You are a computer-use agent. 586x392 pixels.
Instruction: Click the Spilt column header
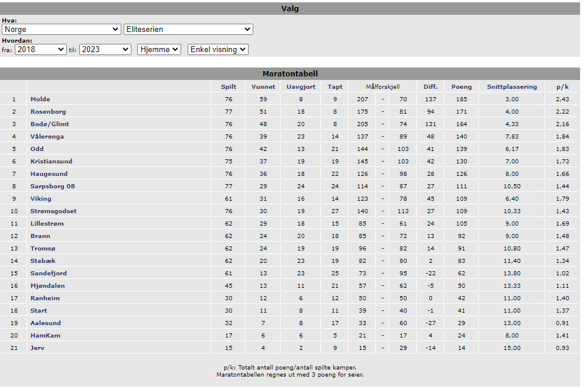pyautogui.click(x=228, y=86)
